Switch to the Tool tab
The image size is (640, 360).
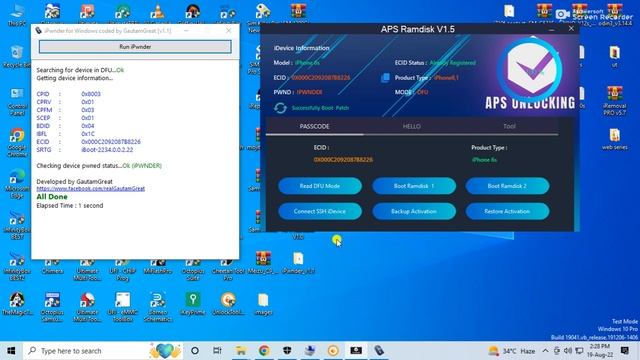click(x=509, y=127)
